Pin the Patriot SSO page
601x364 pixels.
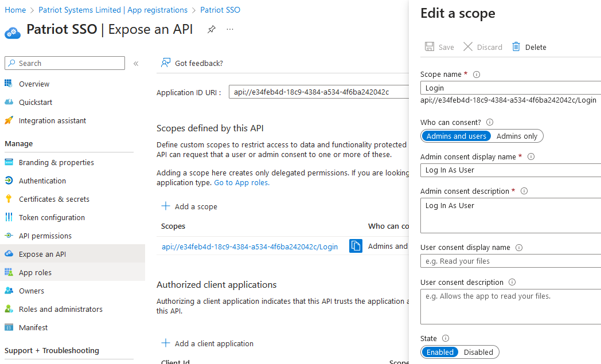211,29
